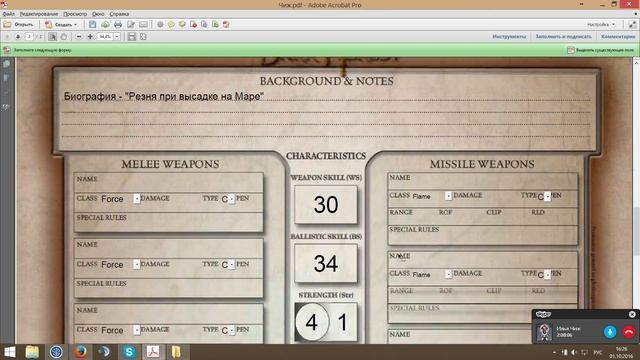Screen dimensions: 640x360
Task: Open the signatures icon in left pane
Action: click(x=7, y=107)
